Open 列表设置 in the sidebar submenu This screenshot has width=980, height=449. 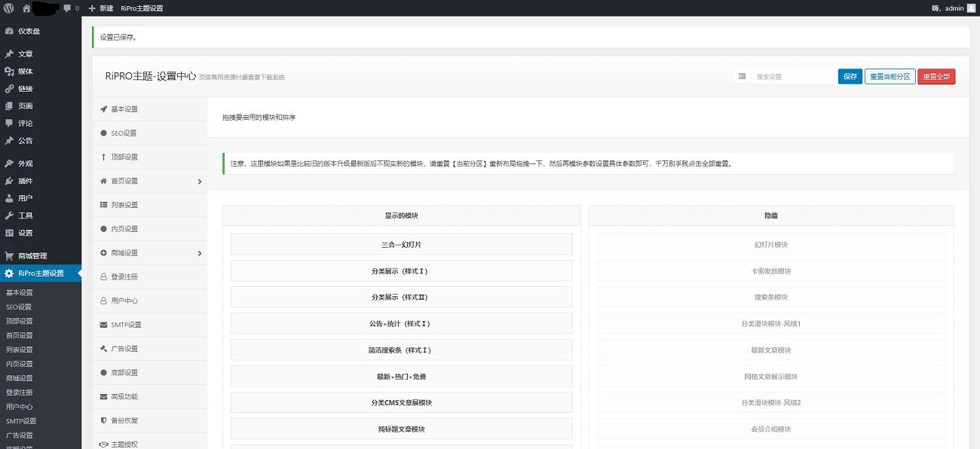point(20,350)
